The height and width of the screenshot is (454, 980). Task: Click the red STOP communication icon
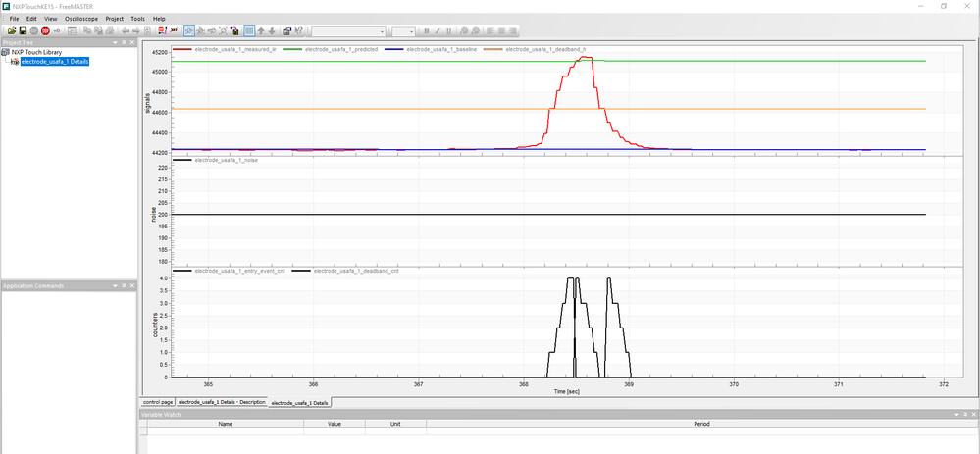click(46, 31)
